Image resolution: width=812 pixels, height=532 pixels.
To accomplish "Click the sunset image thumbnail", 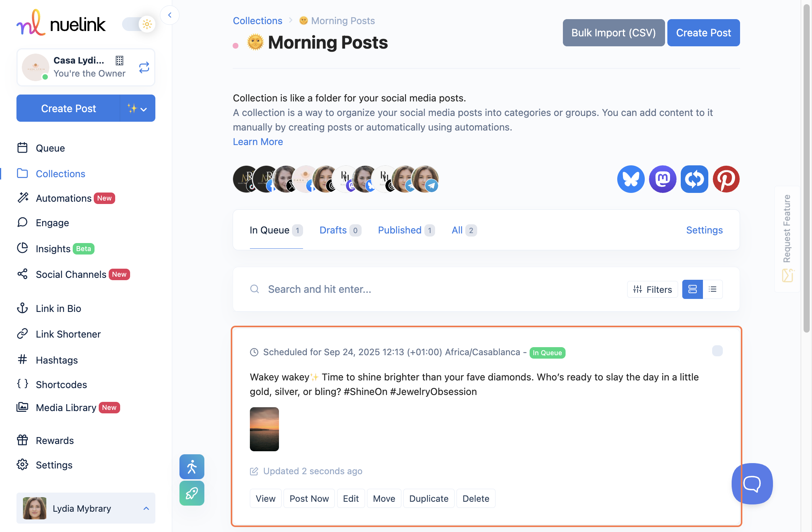I will pyautogui.click(x=264, y=429).
